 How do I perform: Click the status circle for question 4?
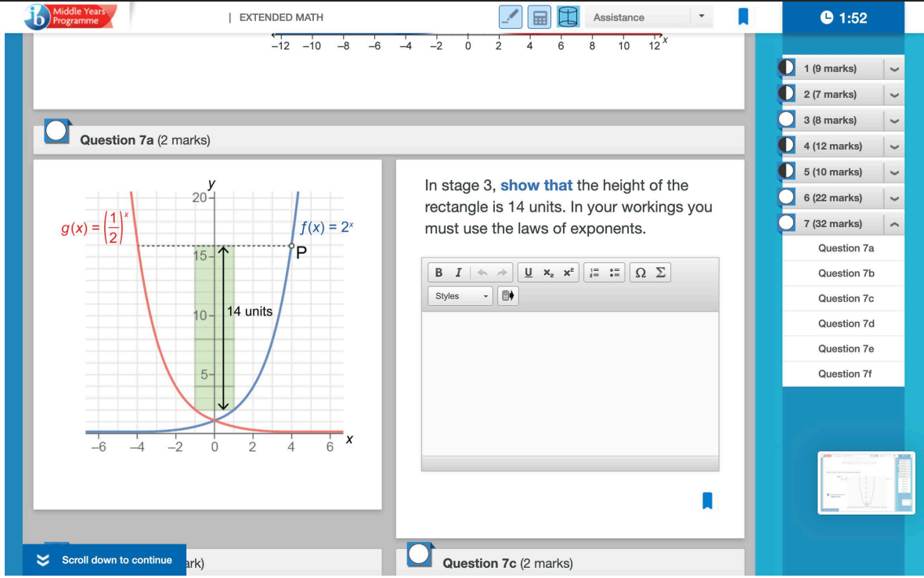click(x=786, y=145)
